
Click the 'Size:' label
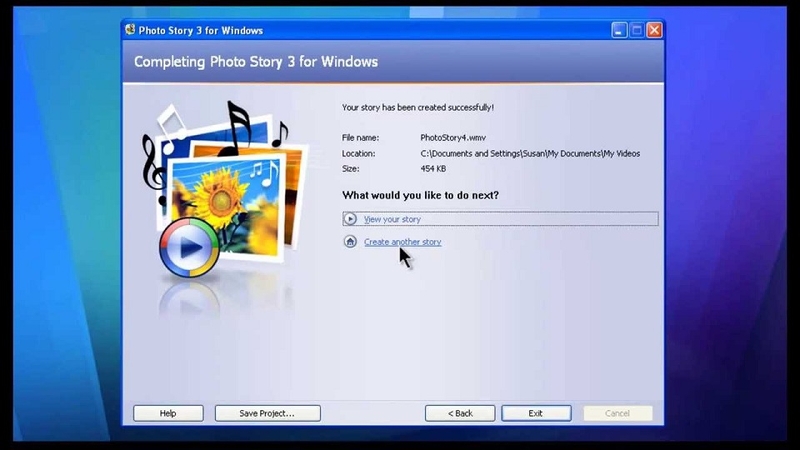(351, 169)
